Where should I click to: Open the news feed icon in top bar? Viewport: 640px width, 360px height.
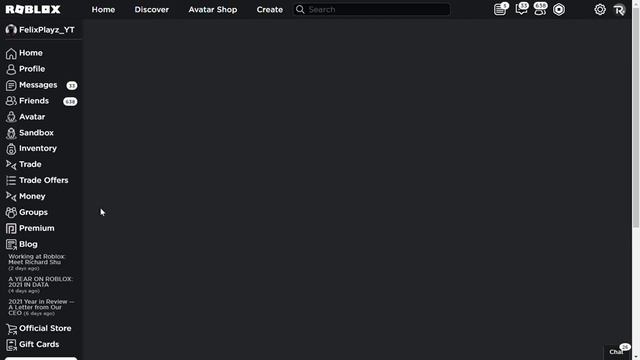tap(500, 9)
